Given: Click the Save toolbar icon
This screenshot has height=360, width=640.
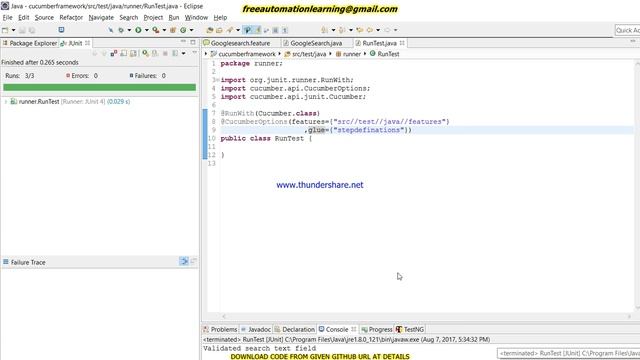Looking at the screenshot, I should (x=22, y=30).
